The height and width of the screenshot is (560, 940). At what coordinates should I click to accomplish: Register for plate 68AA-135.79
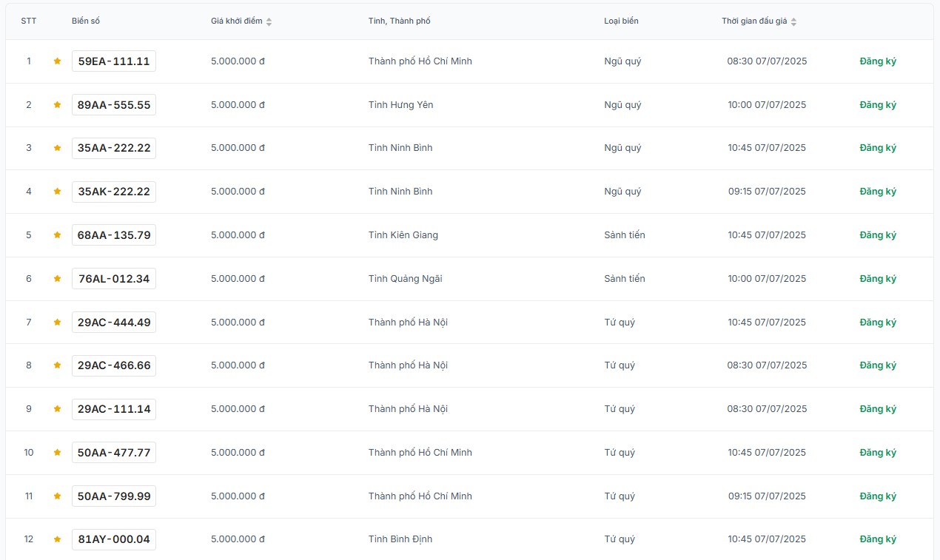(x=878, y=235)
